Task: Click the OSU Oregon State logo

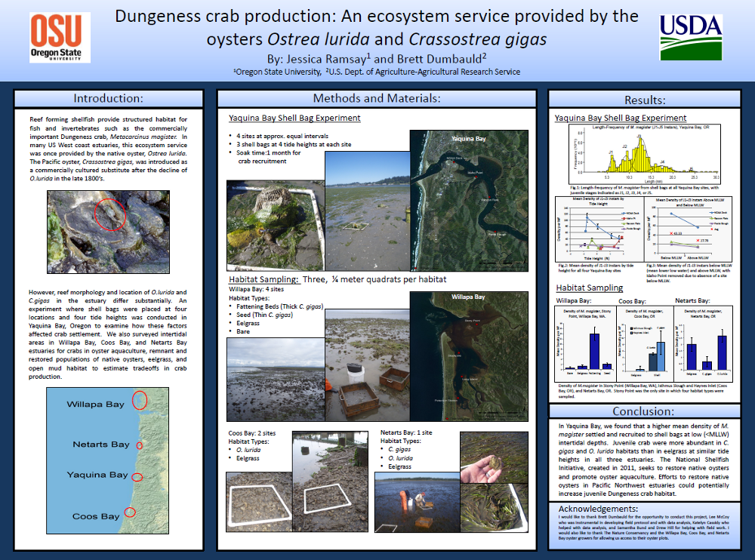Action: [x=60, y=38]
